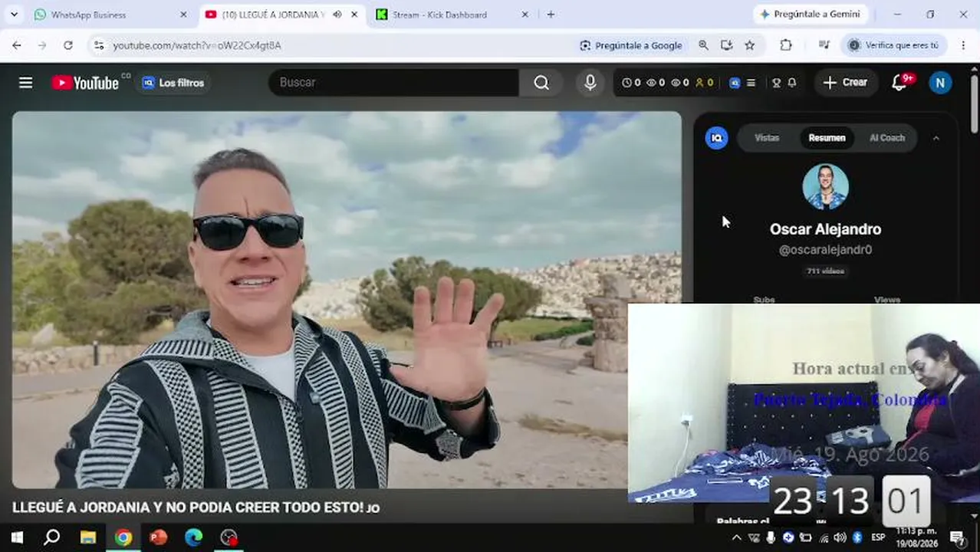Open the blue IQ extension icon in toolbar
Screen dimensions: 980x552
click(735, 83)
